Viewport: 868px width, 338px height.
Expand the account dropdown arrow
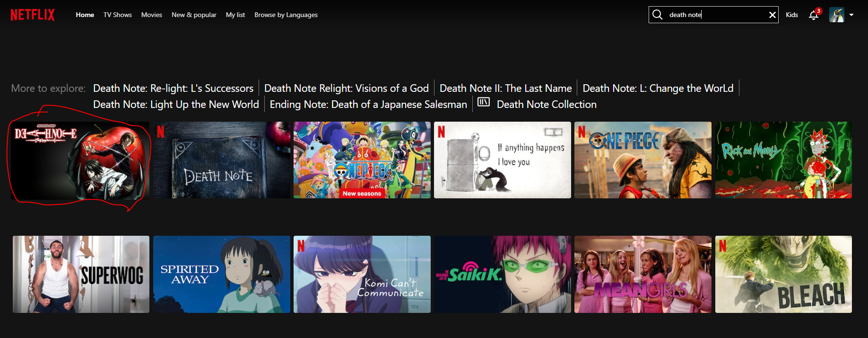[x=851, y=15]
